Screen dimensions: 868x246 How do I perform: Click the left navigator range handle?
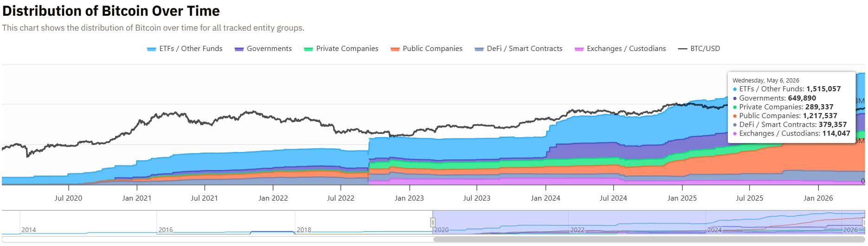click(433, 222)
